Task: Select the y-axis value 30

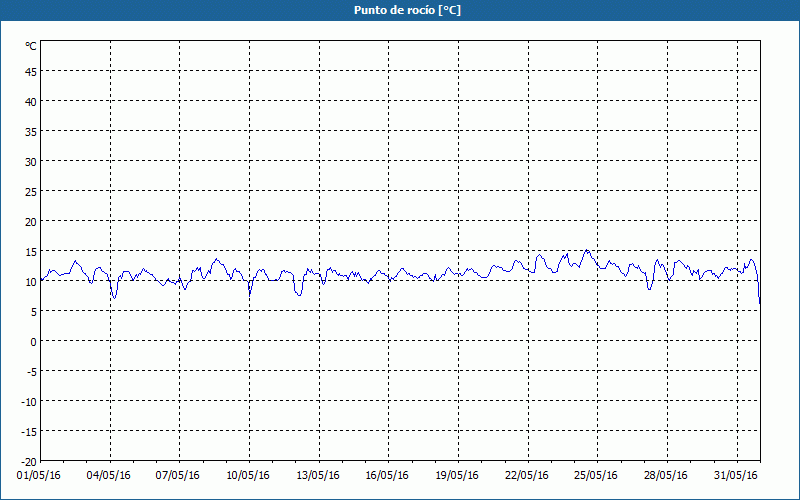Action: [31, 162]
